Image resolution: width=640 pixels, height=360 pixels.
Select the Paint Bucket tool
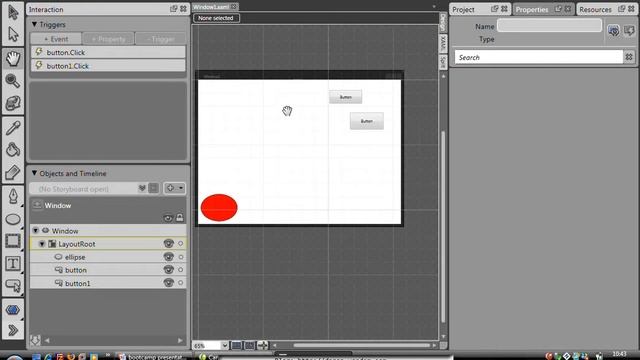(13, 150)
